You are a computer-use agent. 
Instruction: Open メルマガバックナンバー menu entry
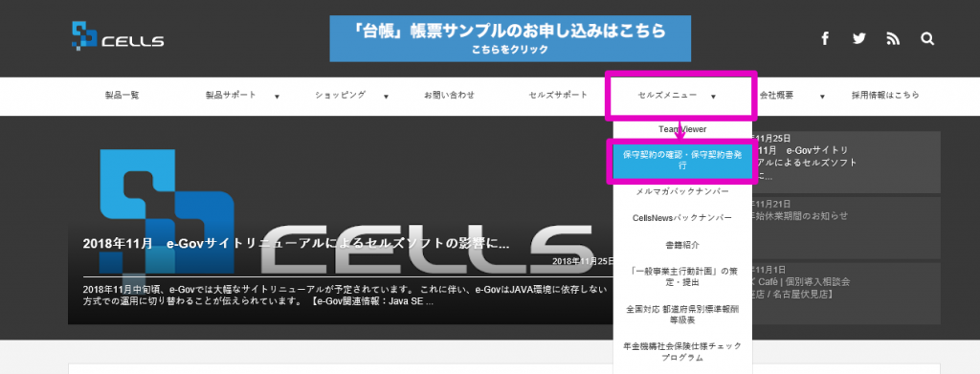681,191
